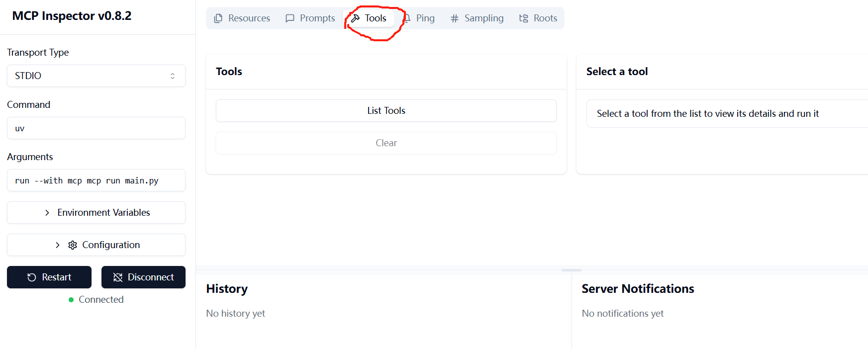Click the Connected status text

click(x=101, y=300)
